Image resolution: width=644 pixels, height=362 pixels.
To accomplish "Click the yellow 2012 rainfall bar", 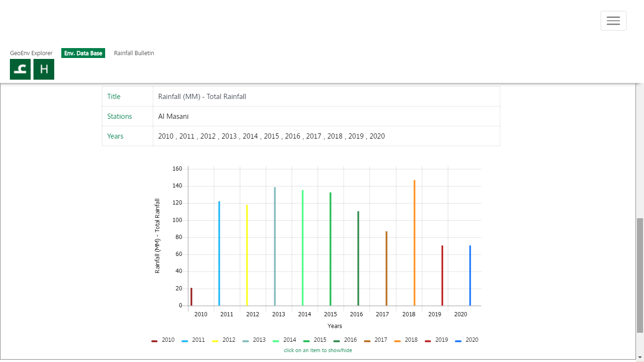I will (247, 255).
